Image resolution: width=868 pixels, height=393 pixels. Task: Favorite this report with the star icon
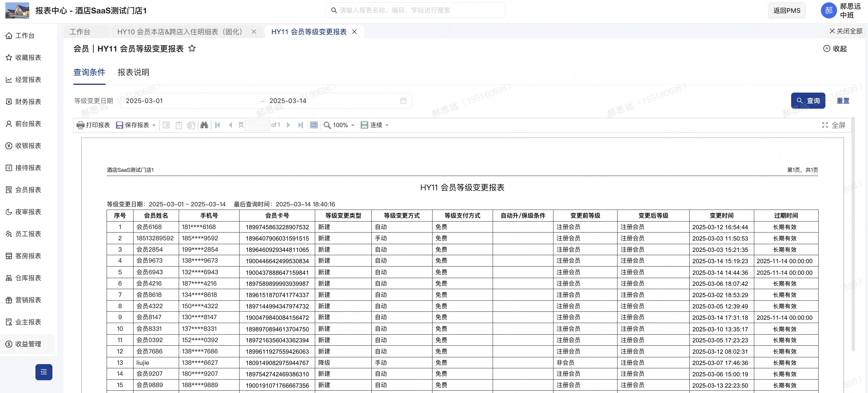(x=192, y=49)
